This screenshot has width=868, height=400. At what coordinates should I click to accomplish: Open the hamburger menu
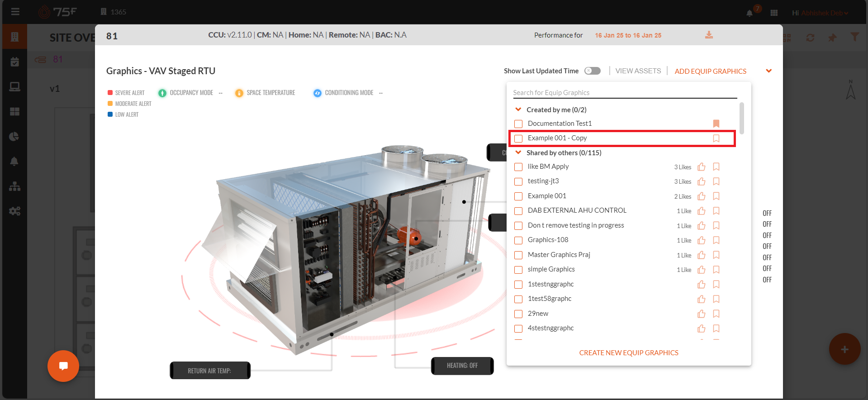[15, 12]
